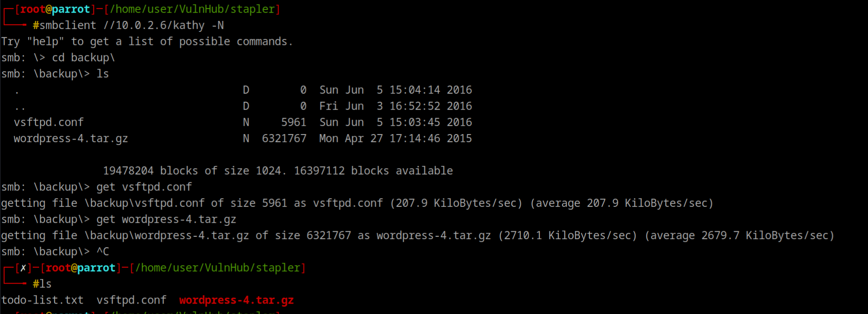Viewport: 868px width, 314px height.
Task: Click the quoted "help" word
Action: pos(45,42)
